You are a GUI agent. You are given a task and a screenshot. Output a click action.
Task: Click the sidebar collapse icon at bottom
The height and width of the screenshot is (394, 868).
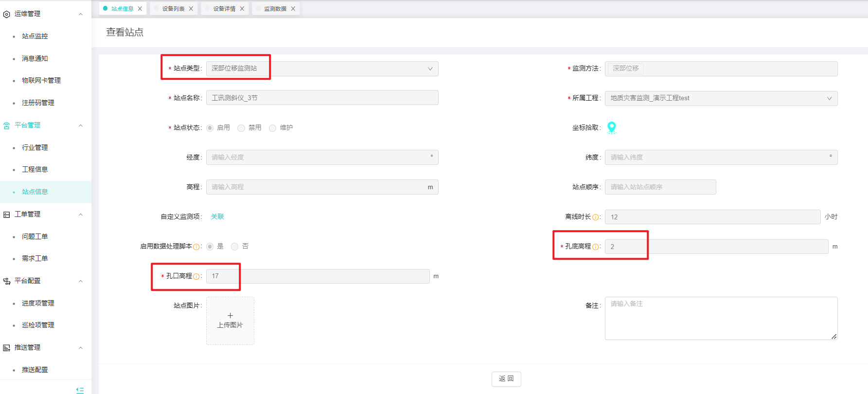click(80, 390)
